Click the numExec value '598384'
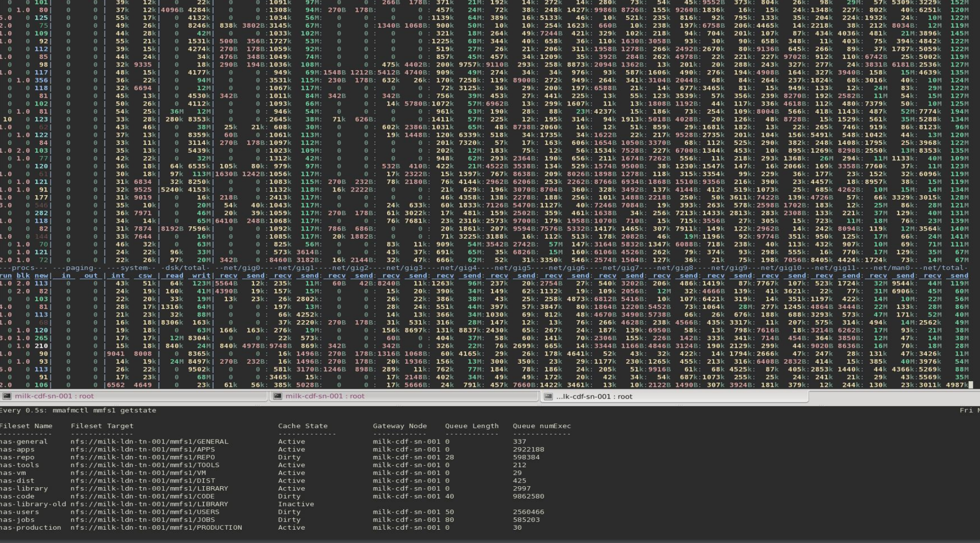 (x=526, y=457)
